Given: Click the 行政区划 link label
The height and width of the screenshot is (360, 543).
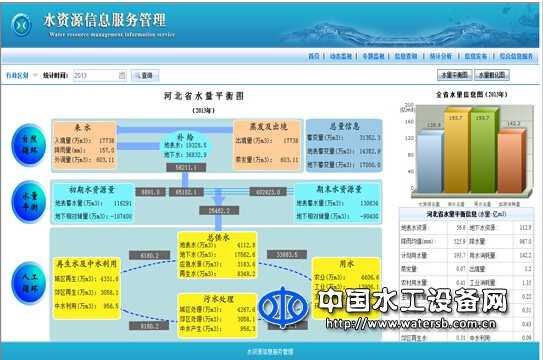Looking at the screenshot, I should tap(17, 75).
